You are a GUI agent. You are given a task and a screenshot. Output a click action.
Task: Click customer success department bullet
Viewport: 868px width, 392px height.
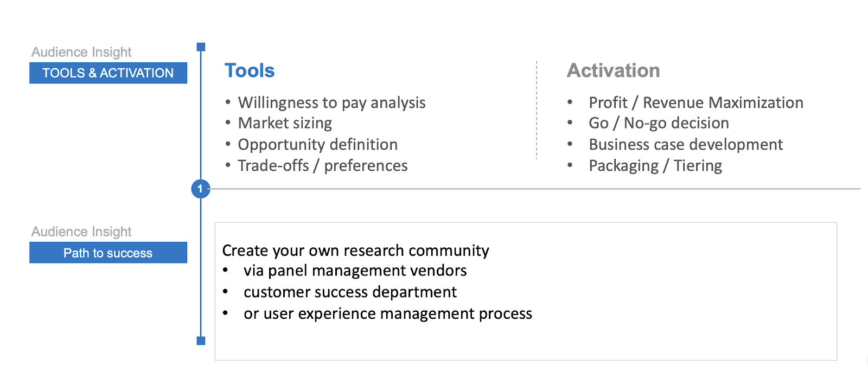tap(350, 292)
